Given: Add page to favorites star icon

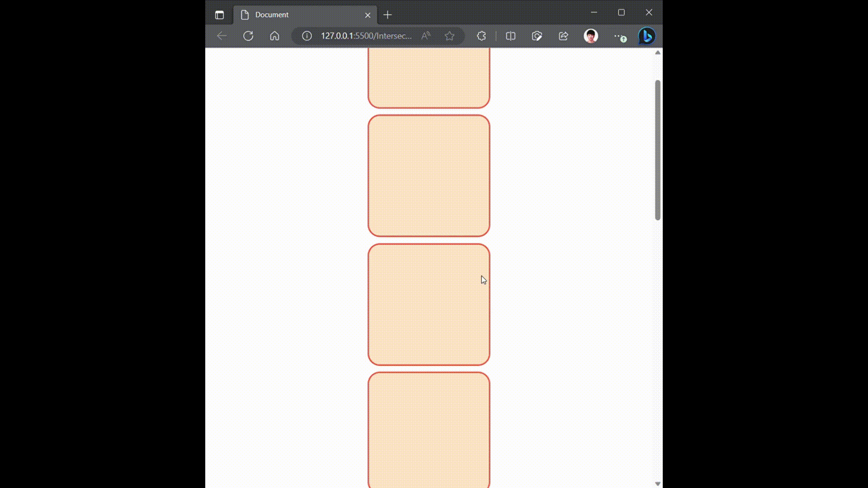Looking at the screenshot, I should pos(449,36).
